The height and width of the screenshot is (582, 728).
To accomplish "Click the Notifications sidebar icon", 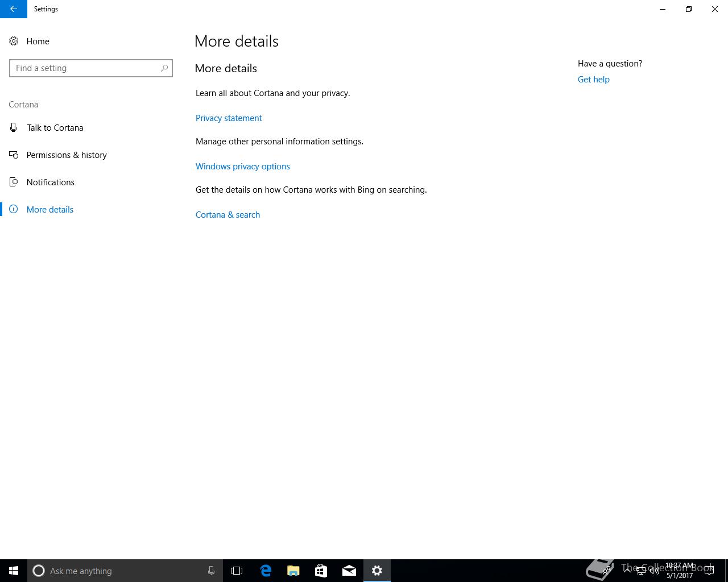I will click(14, 182).
